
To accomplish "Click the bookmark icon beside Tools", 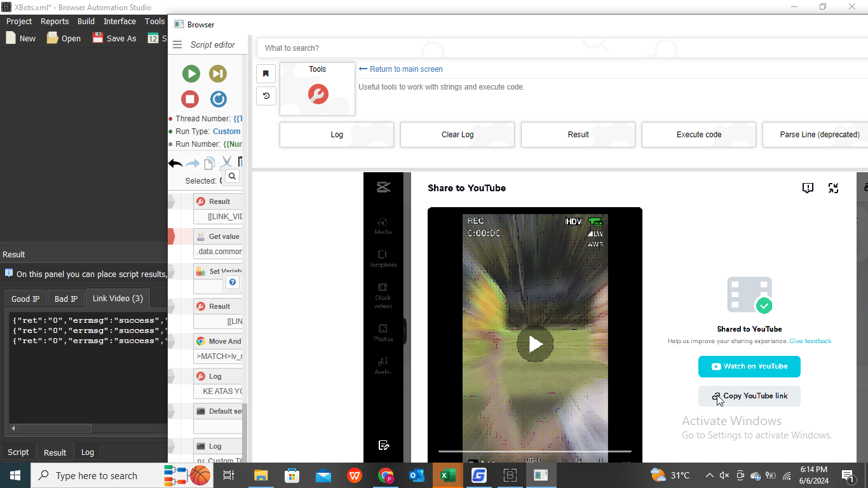I will [x=266, y=74].
